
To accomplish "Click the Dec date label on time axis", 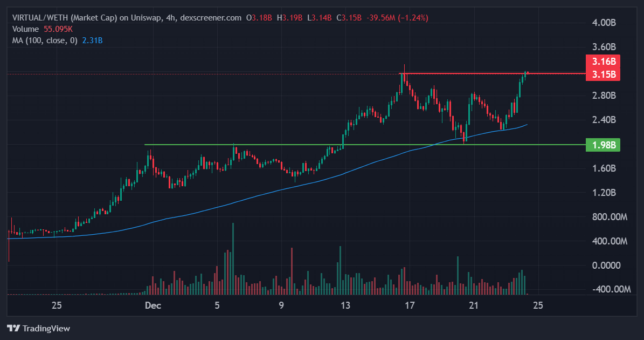I will click(x=154, y=305).
